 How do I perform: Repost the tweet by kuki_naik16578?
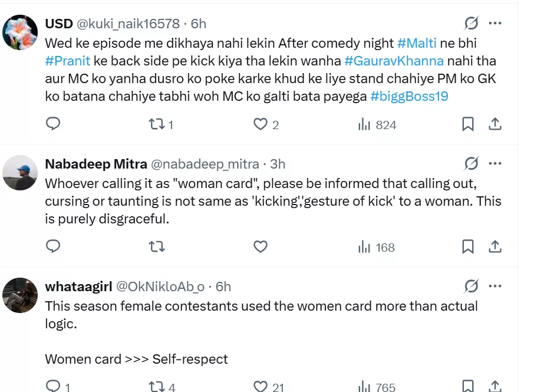click(156, 124)
